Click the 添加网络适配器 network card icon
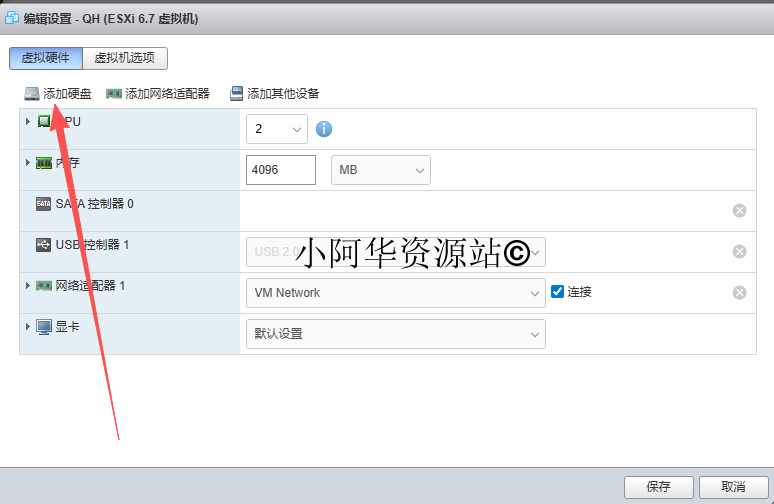Viewport: 774px width, 504px height. tap(114, 93)
